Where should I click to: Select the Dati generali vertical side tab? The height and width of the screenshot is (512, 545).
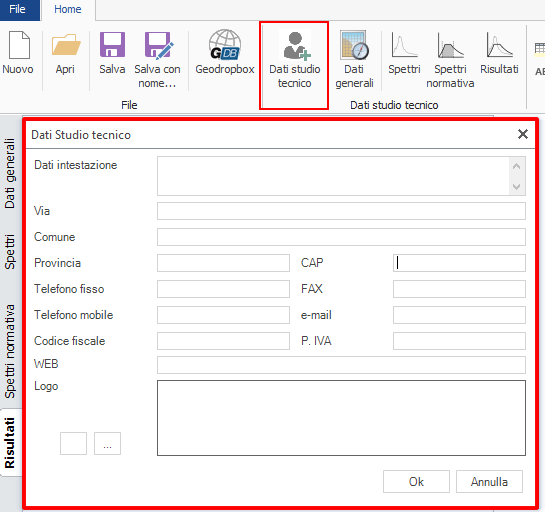[10, 173]
